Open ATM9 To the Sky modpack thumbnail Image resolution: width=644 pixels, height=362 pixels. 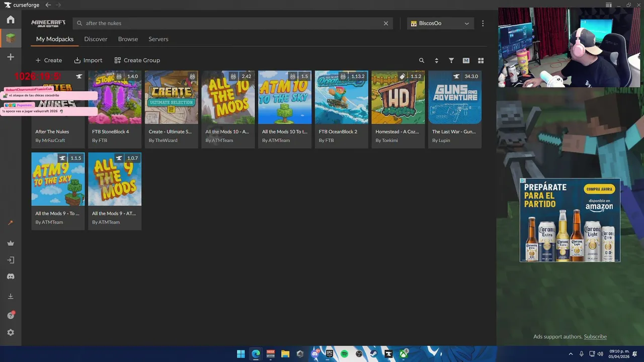click(x=58, y=179)
